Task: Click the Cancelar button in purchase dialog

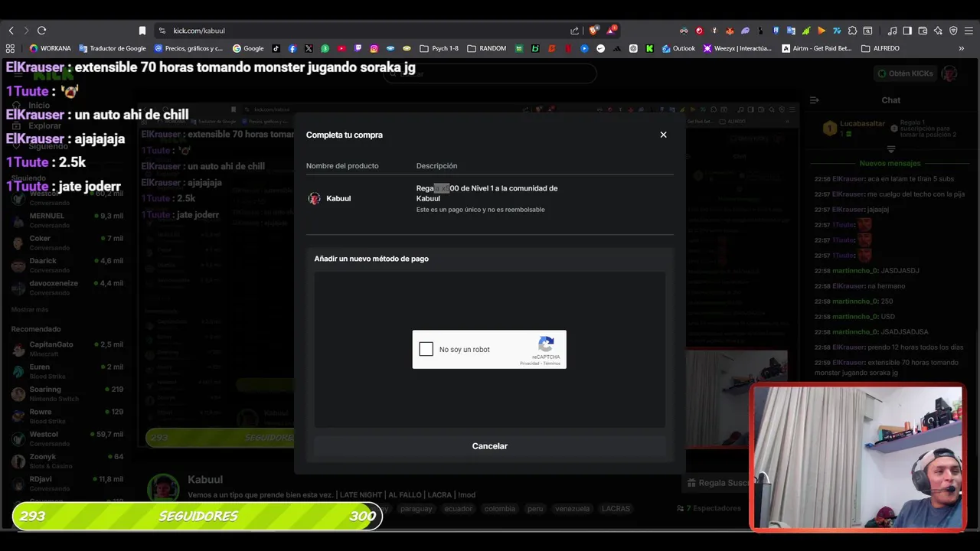Action: [490, 446]
